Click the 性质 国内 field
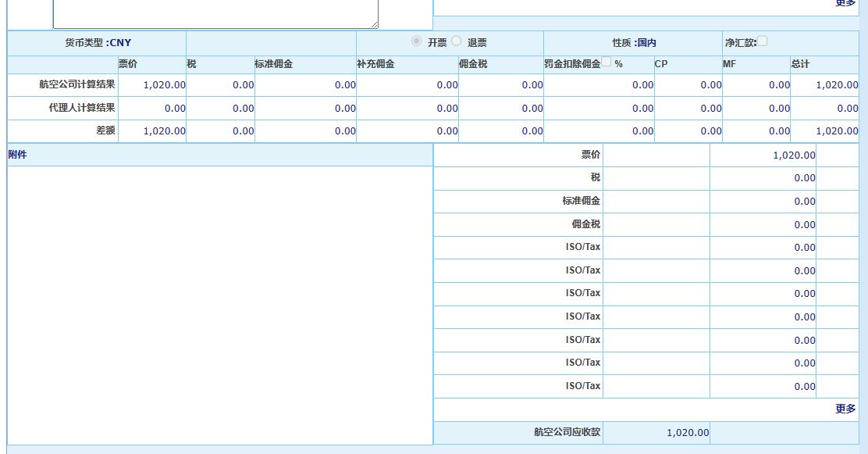 click(x=634, y=43)
